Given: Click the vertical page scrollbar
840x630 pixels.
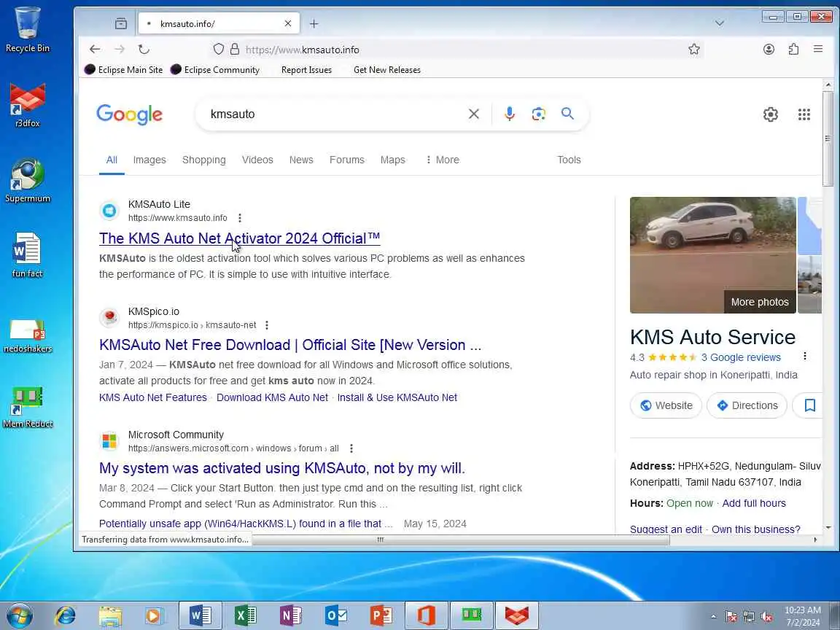Looking at the screenshot, I should [x=828, y=139].
